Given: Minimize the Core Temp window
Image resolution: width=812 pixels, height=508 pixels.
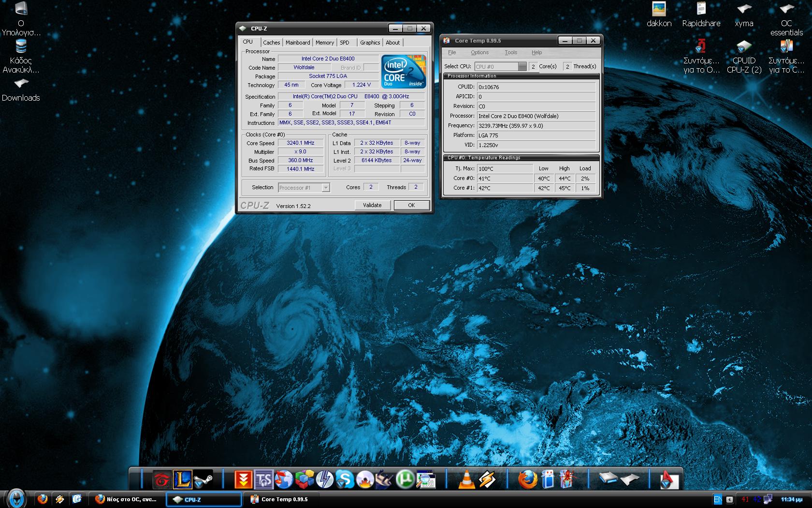Looking at the screenshot, I should coord(565,41).
